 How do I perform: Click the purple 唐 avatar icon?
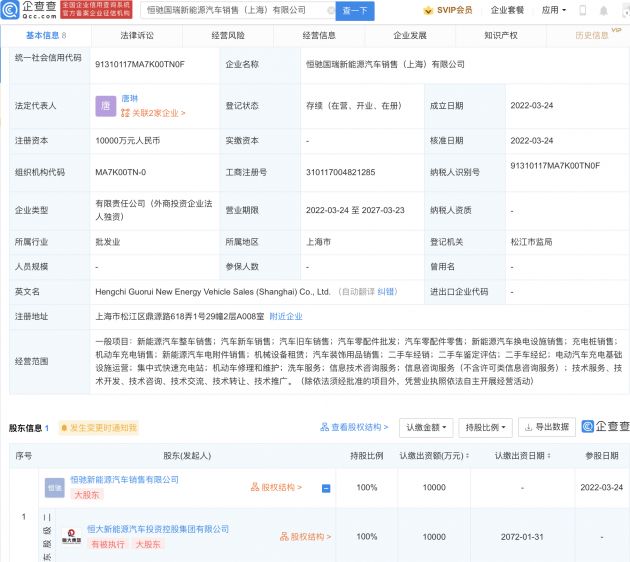pyautogui.click(x=106, y=106)
